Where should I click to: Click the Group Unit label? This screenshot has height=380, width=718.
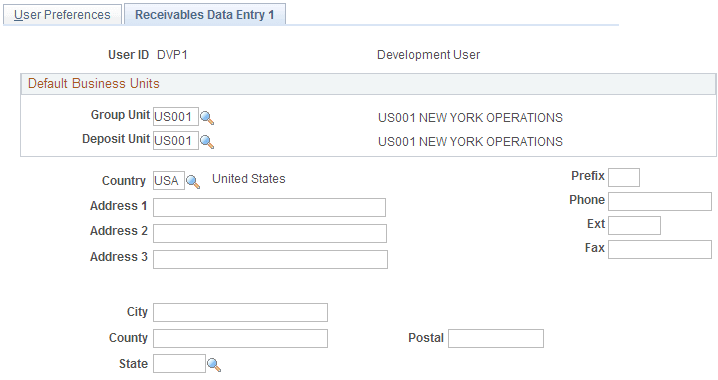(x=120, y=114)
